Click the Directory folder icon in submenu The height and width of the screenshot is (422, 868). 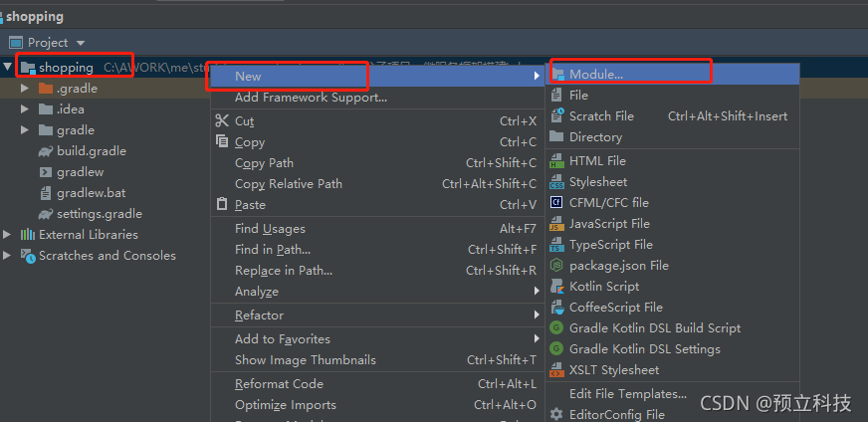[556, 136]
